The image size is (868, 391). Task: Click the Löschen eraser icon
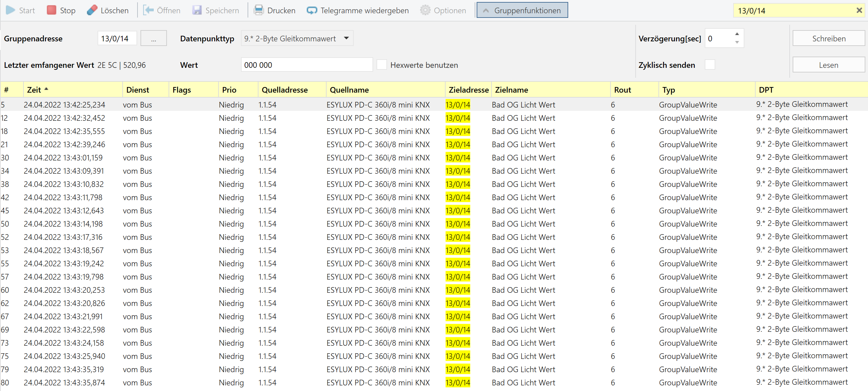tap(92, 10)
